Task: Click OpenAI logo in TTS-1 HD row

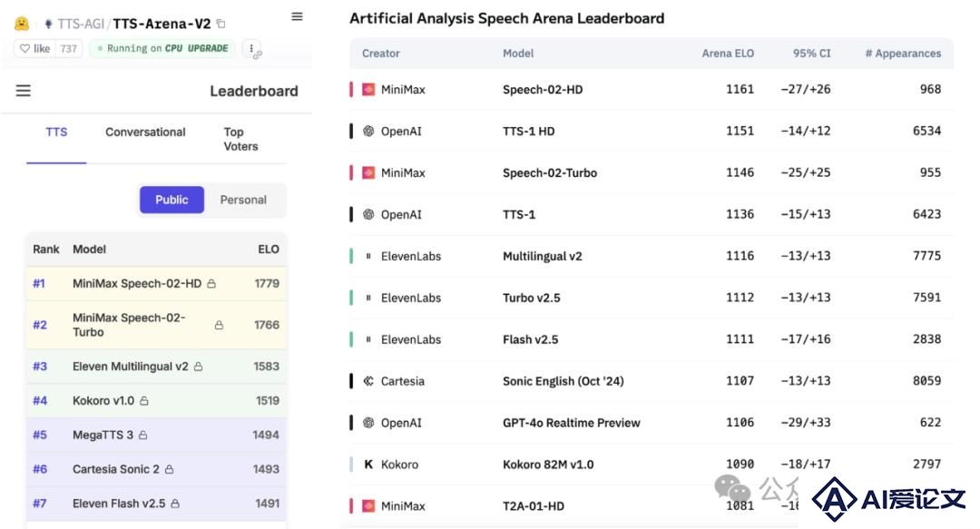Action: (x=368, y=131)
